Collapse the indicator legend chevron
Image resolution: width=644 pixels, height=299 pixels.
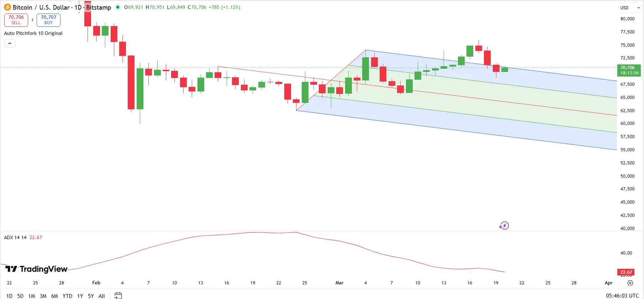pos(10,43)
